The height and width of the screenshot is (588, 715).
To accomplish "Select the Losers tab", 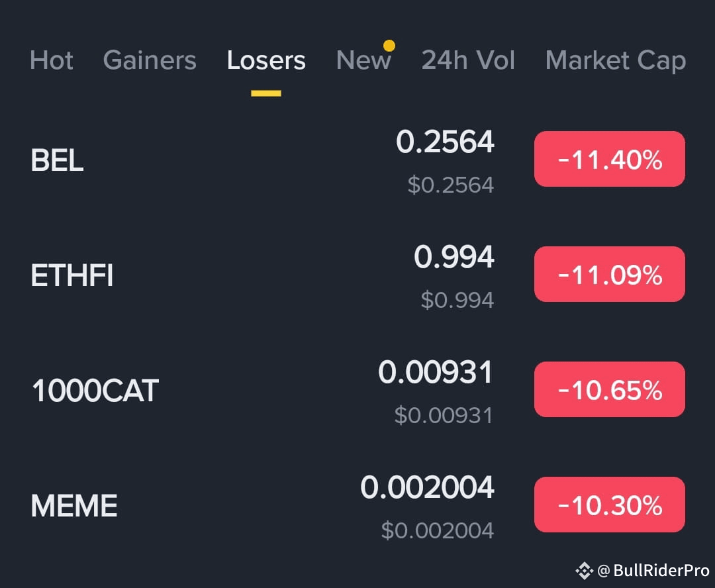I will [x=266, y=60].
